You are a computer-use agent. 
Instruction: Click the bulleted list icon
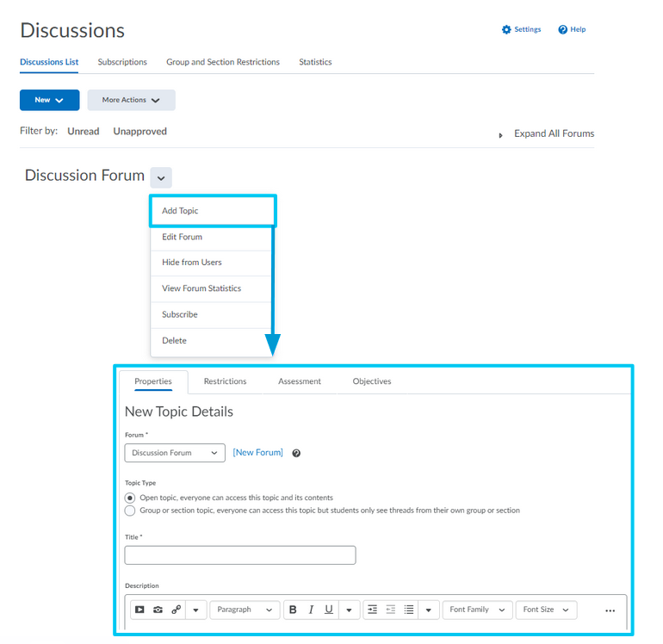click(409, 610)
